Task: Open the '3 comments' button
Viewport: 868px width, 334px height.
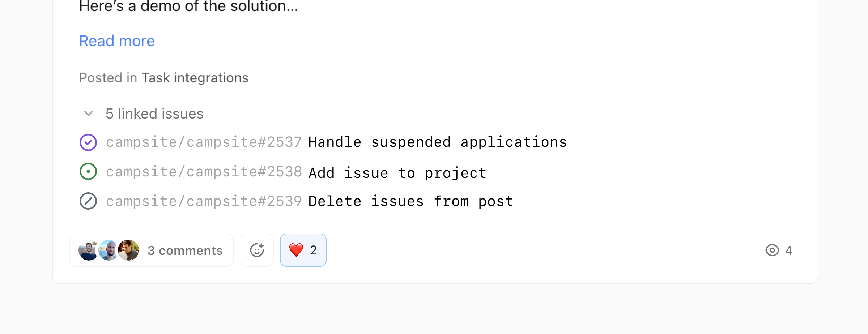Action: tap(185, 250)
